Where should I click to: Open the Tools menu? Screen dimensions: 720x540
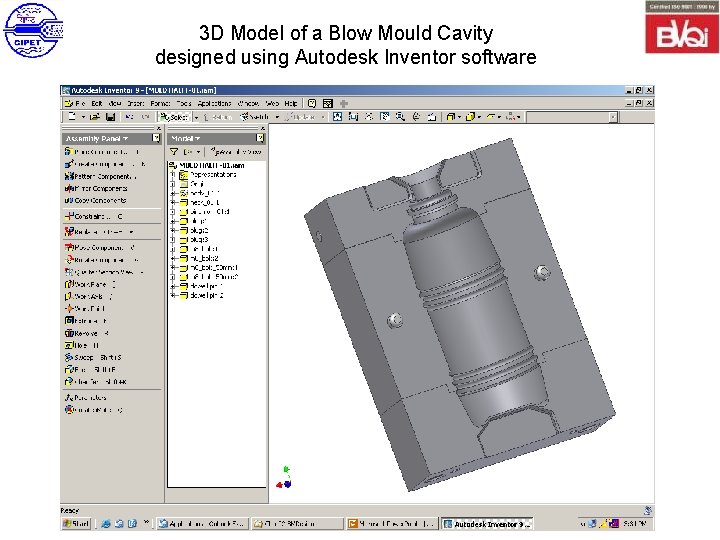coord(184,103)
